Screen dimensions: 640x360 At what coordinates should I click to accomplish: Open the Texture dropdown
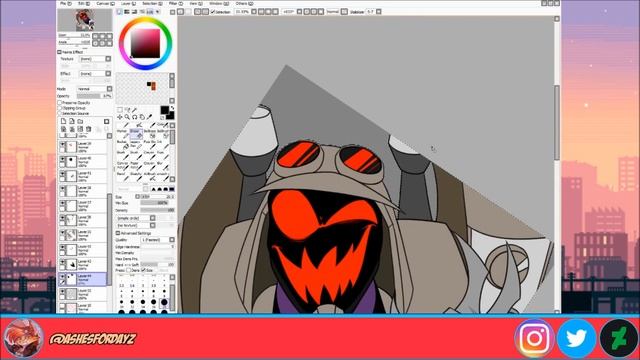pyautogui.click(x=95, y=59)
